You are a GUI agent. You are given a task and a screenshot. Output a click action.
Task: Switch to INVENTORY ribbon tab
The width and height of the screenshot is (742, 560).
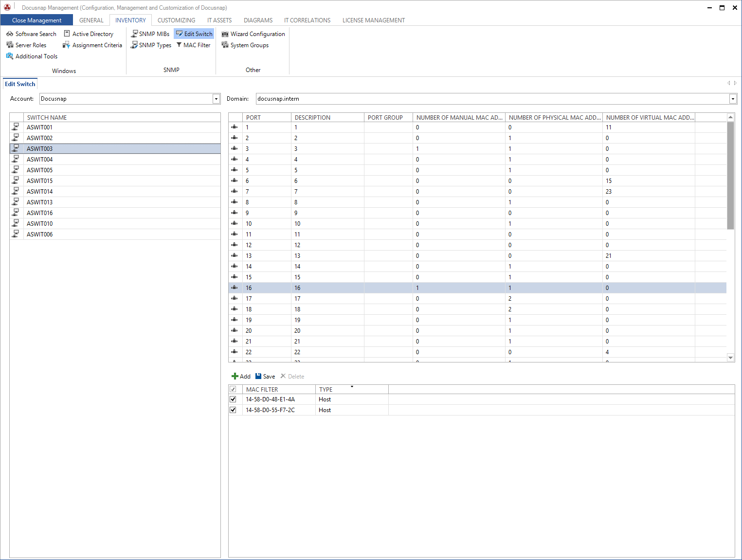pos(130,20)
